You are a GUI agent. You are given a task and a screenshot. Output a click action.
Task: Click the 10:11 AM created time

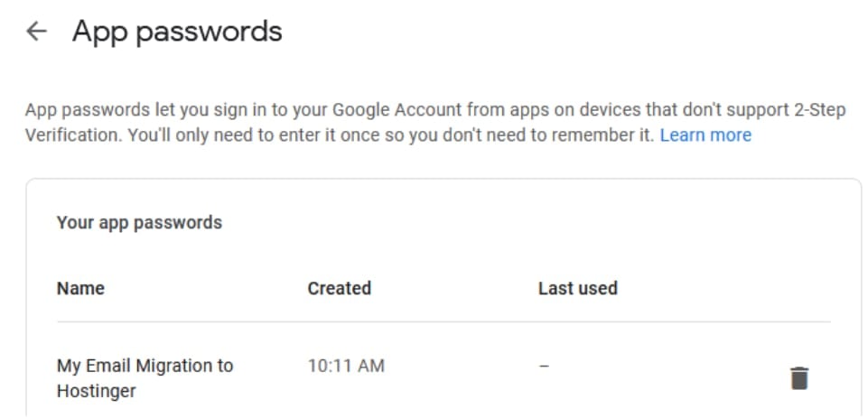[346, 366]
